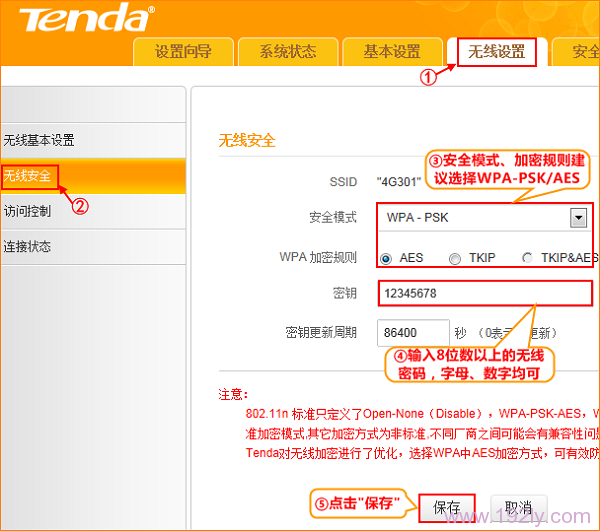Image resolution: width=600 pixels, height=531 pixels.
Task: Select the AES encryption radio button
Action: coord(386,258)
